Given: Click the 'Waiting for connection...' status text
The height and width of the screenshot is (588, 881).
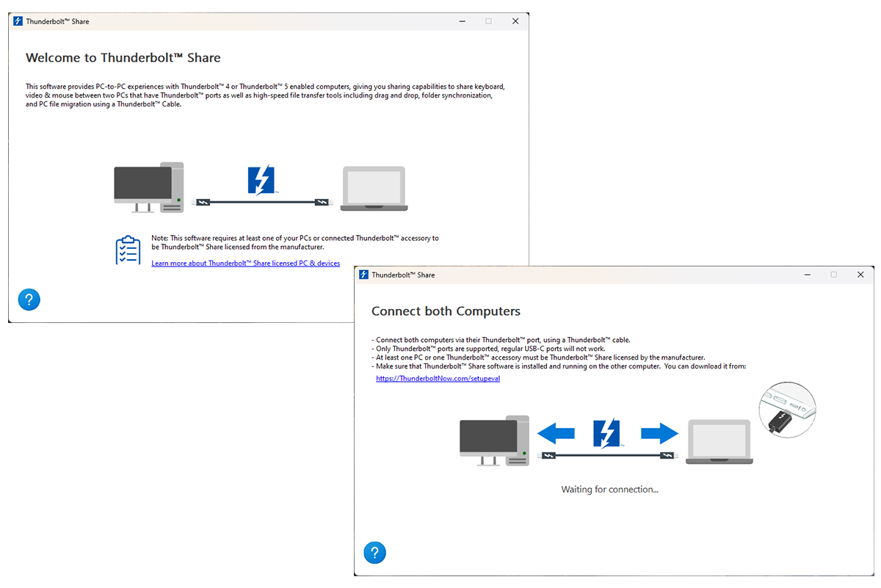Looking at the screenshot, I should point(610,490).
